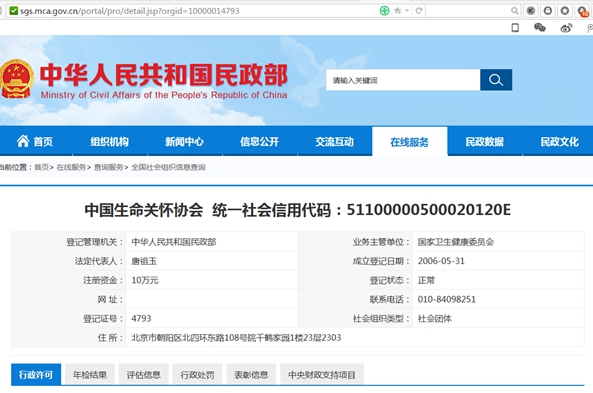
Task: Click supervising unit 国家卫生健康委员会
Action: tap(456, 242)
